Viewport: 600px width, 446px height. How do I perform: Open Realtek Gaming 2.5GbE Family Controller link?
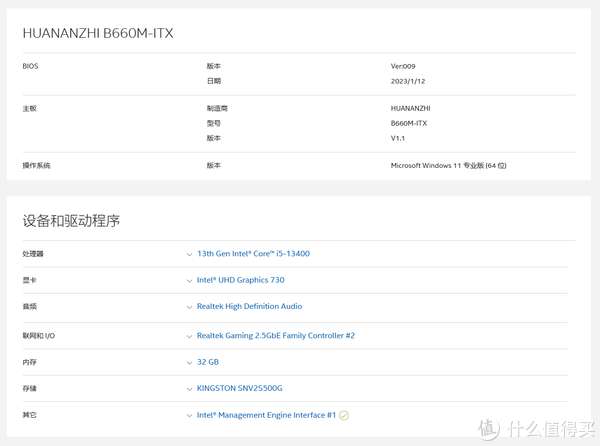pos(276,335)
